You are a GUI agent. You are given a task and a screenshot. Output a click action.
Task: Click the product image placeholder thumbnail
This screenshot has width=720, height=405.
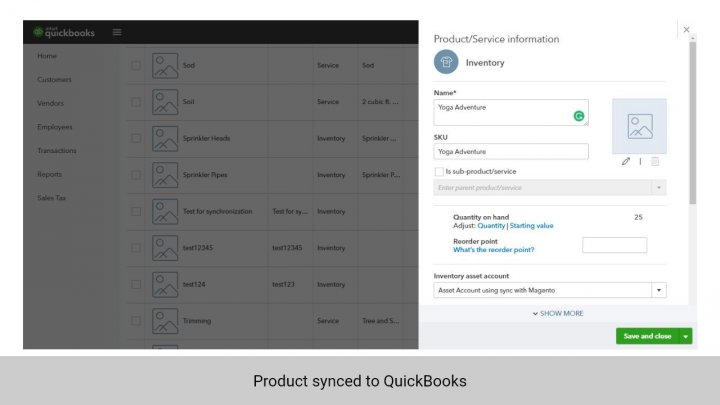(639, 126)
